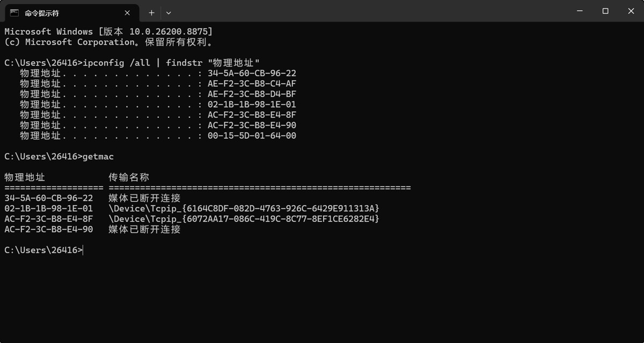Click the 物理地址 header in getmac output
Image resolution: width=644 pixels, height=343 pixels.
tap(25, 177)
